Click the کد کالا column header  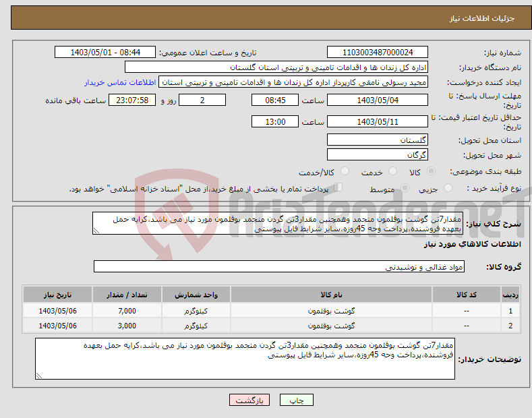click(x=466, y=295)
